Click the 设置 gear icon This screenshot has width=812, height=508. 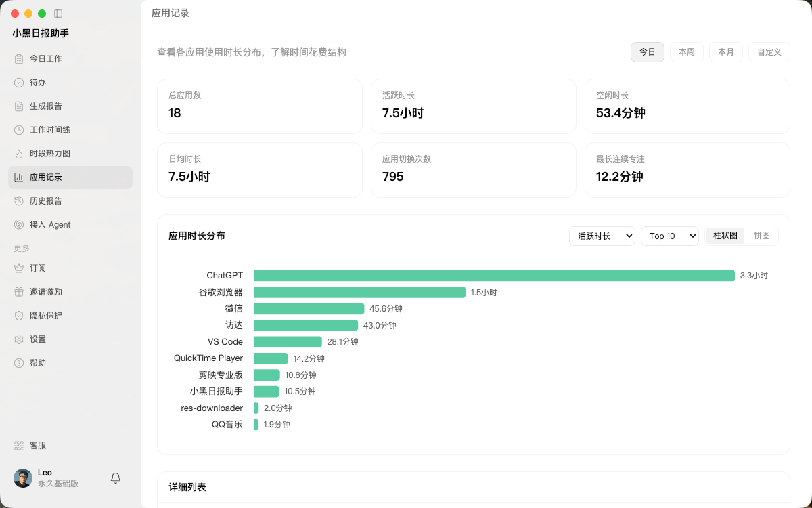click(19, 339)
